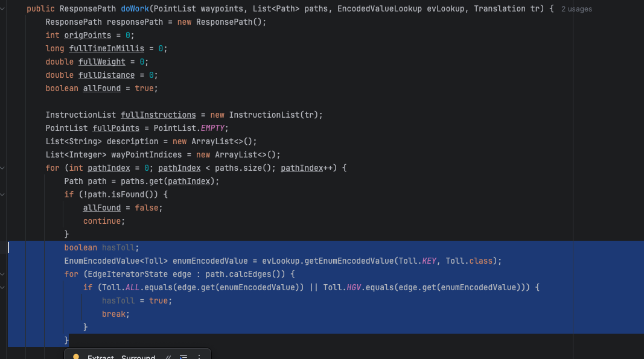Collapse the if (!path.isFound()) fold arrow

coord(2,195)
